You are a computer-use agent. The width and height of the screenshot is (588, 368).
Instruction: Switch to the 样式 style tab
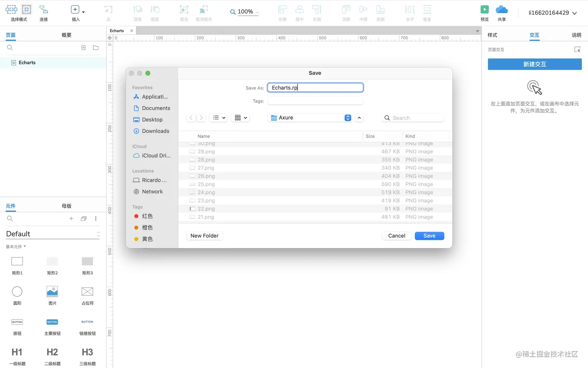(492, 35)
